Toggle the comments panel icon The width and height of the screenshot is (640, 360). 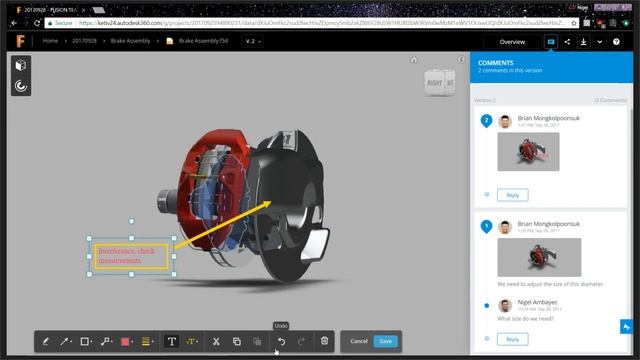point(551,42)
